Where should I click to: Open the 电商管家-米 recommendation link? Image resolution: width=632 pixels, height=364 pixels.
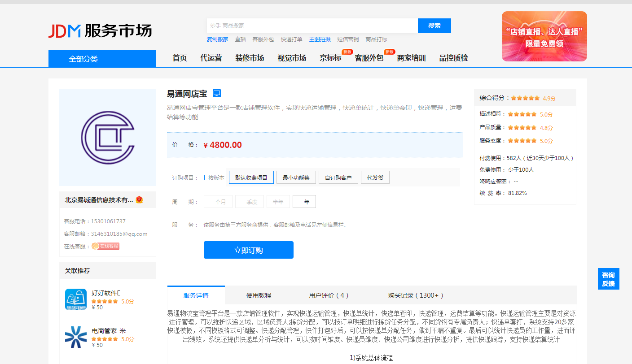109,331
